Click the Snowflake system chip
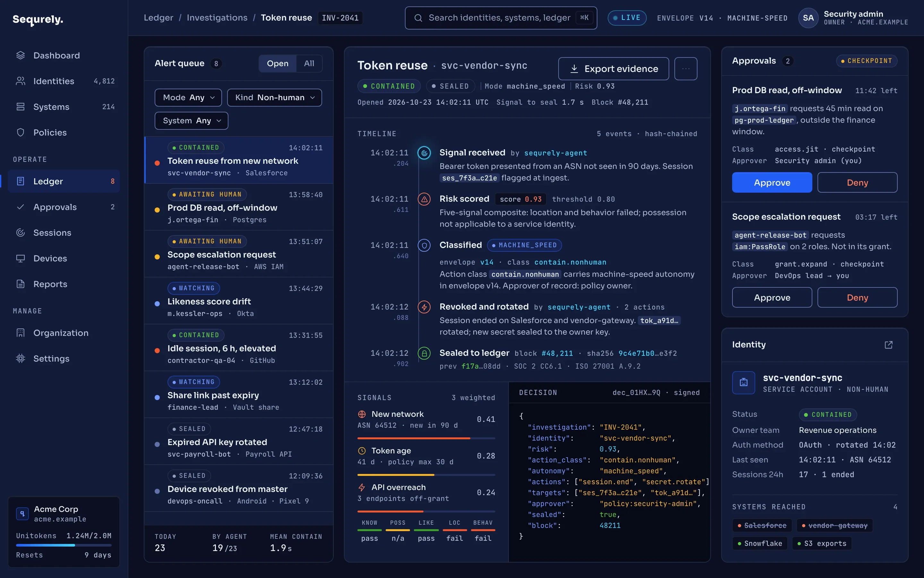924x578 pixels. 760,543
